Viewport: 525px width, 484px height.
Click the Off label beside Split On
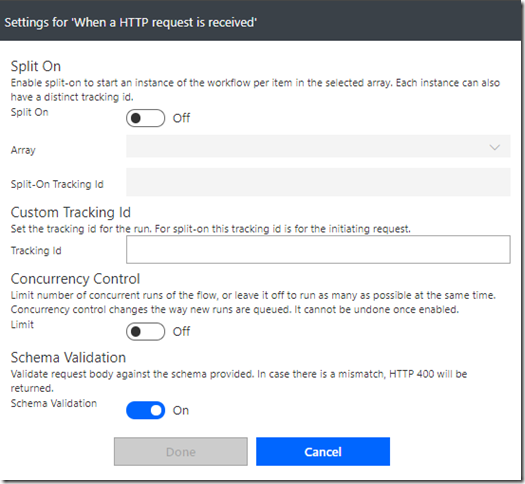tap(181, 118)
